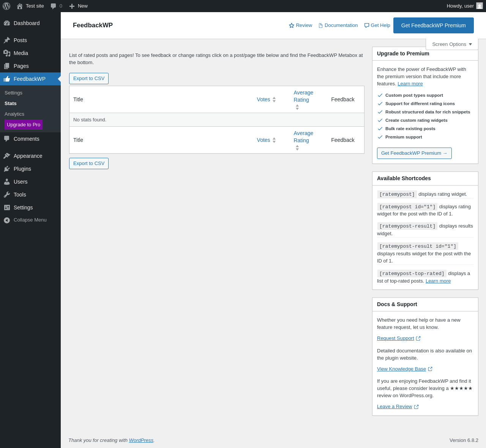Open the comments bubble icon in admin bar
Image resolution: width=486 pixels, height=448 pixels.
[x=54, y=6]
